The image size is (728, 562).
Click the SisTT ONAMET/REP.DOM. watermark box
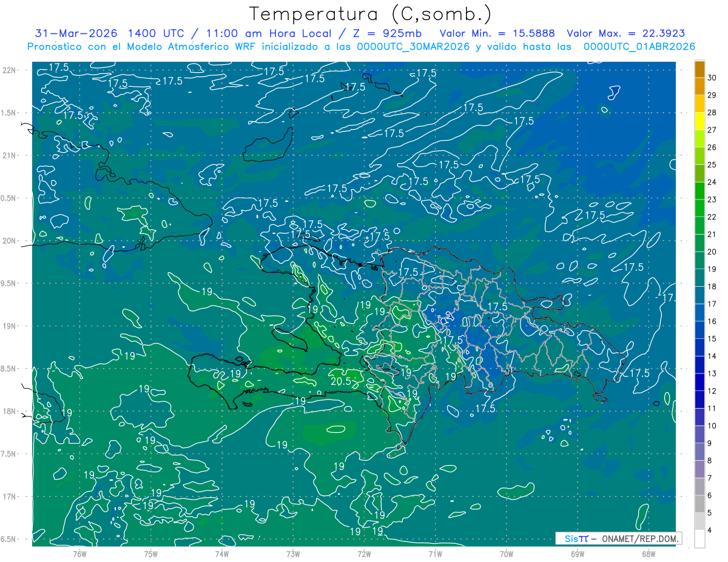coord(618,538)
